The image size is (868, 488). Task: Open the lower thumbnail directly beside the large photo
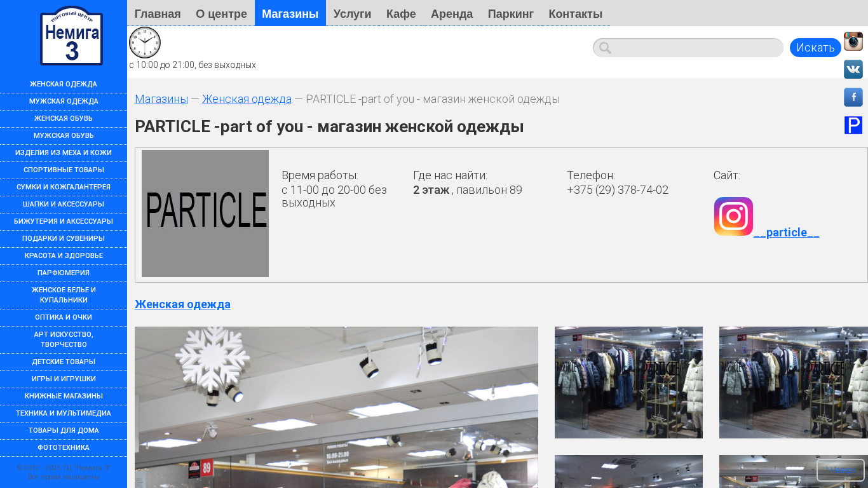tap(628, 471)
